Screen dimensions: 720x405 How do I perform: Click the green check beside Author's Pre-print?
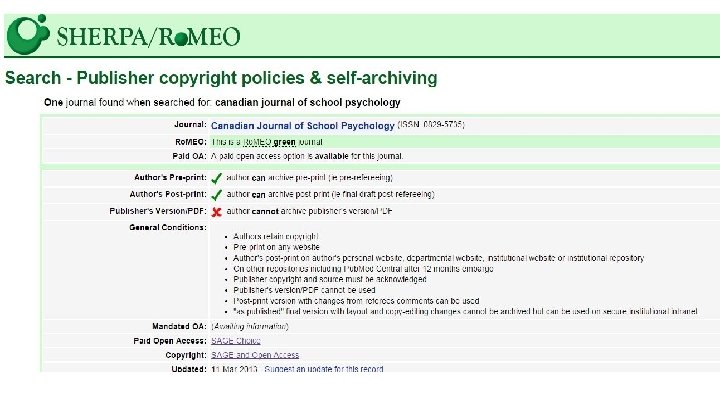pyautogui.click(x=216, y=177)
